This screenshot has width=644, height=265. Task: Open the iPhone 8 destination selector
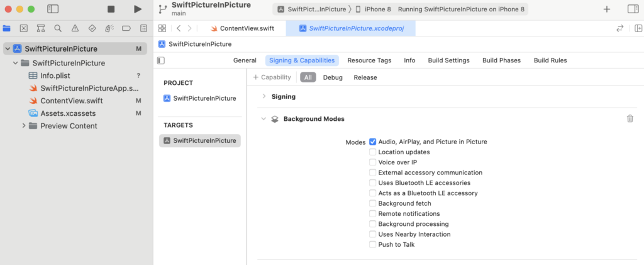click(373, 9)
